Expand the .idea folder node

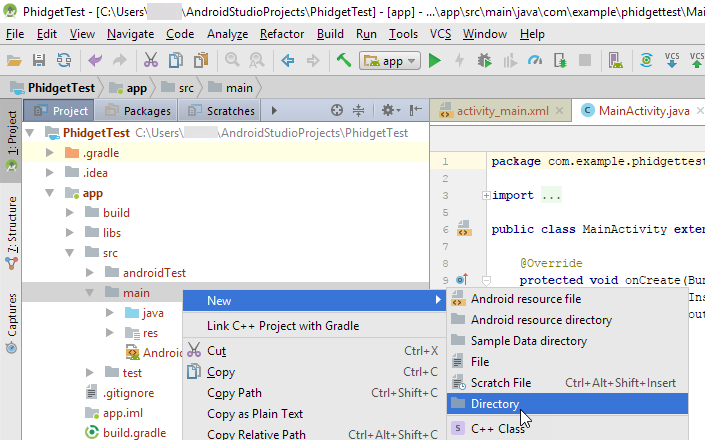click(x=50, y=173)
